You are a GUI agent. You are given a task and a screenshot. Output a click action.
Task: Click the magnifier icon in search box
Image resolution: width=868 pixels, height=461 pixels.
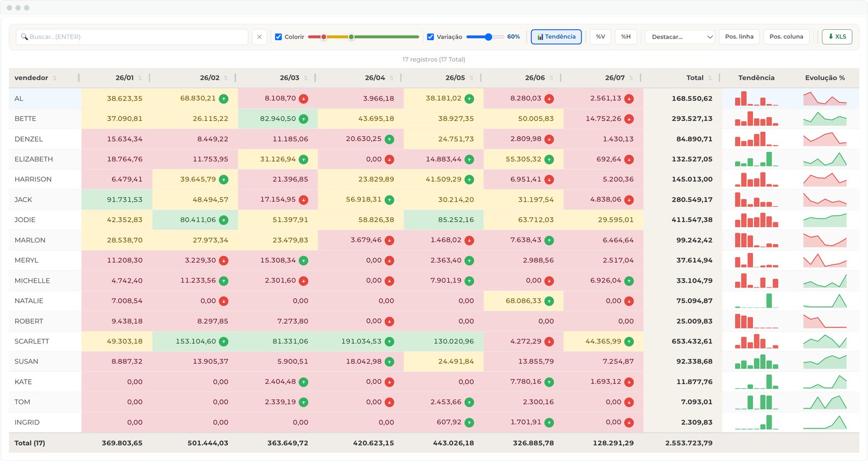[24, 37]
